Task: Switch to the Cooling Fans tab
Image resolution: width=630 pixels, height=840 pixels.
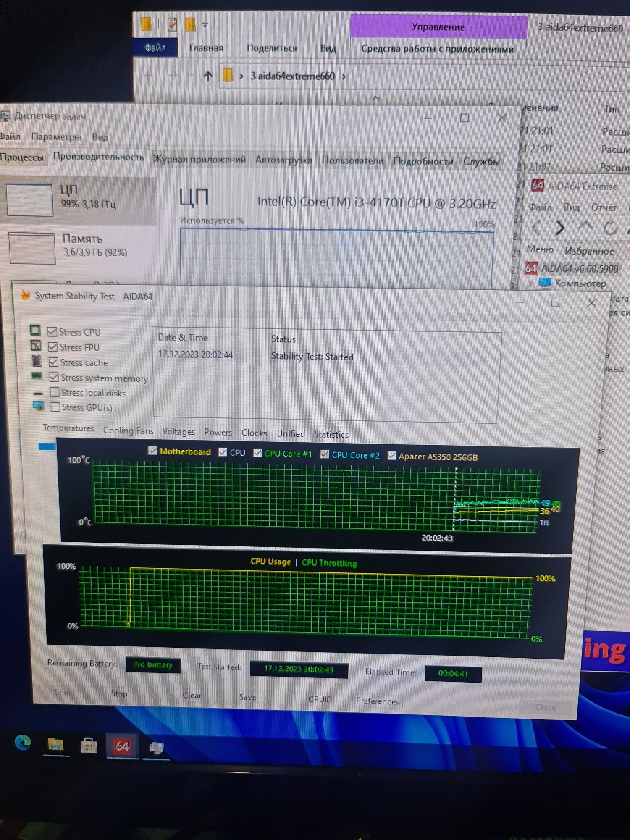Action: (128, 430)
